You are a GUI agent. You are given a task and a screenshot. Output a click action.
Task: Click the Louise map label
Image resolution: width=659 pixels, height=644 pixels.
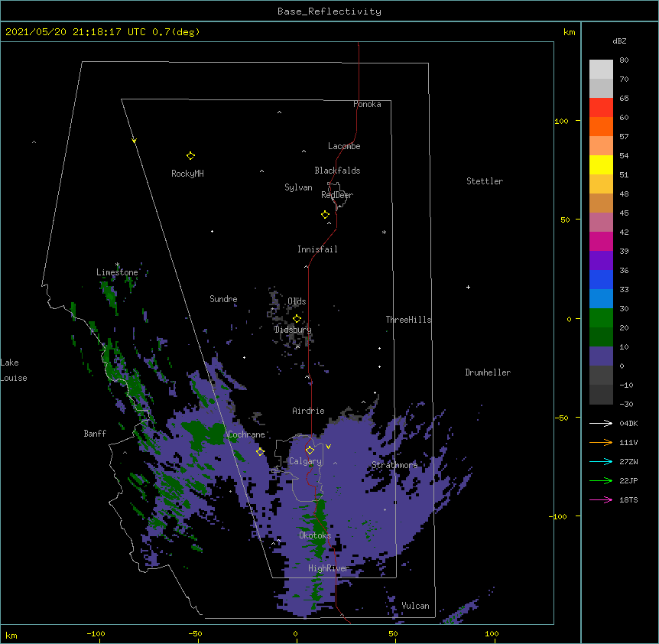14,378
